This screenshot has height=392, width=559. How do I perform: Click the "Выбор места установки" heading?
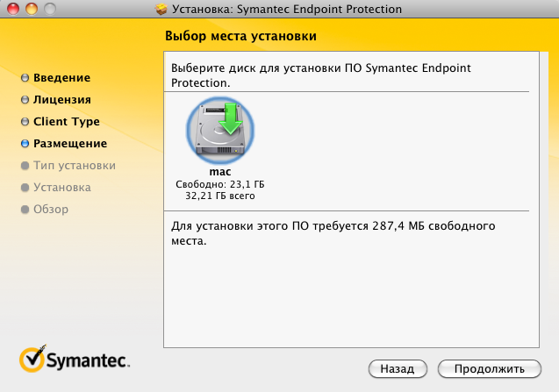click(x=240, y=37)
